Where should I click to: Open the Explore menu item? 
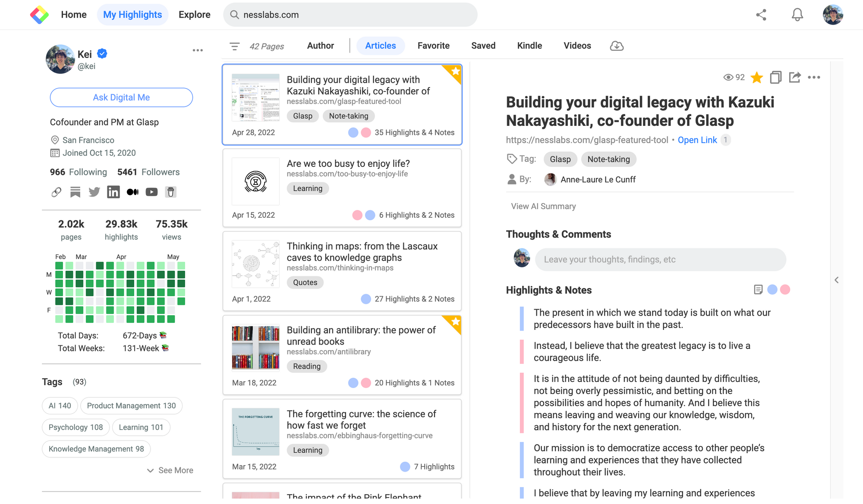click(194, 15)
